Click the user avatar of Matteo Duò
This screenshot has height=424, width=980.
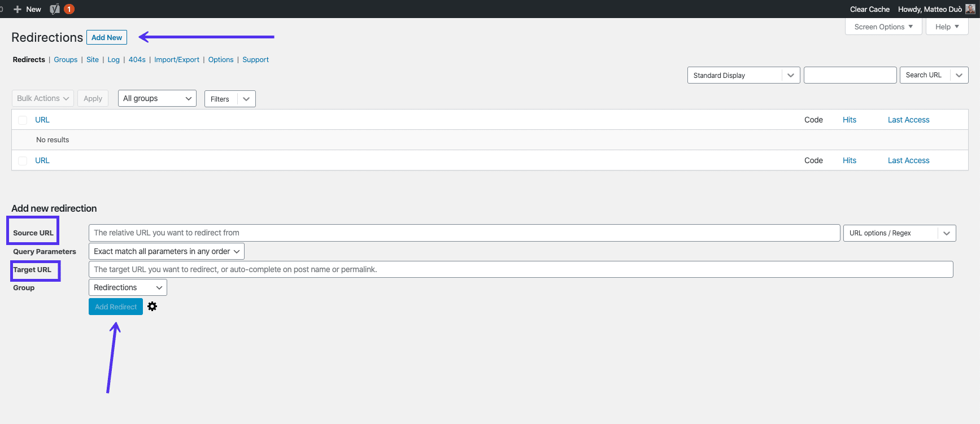point(970,9)
